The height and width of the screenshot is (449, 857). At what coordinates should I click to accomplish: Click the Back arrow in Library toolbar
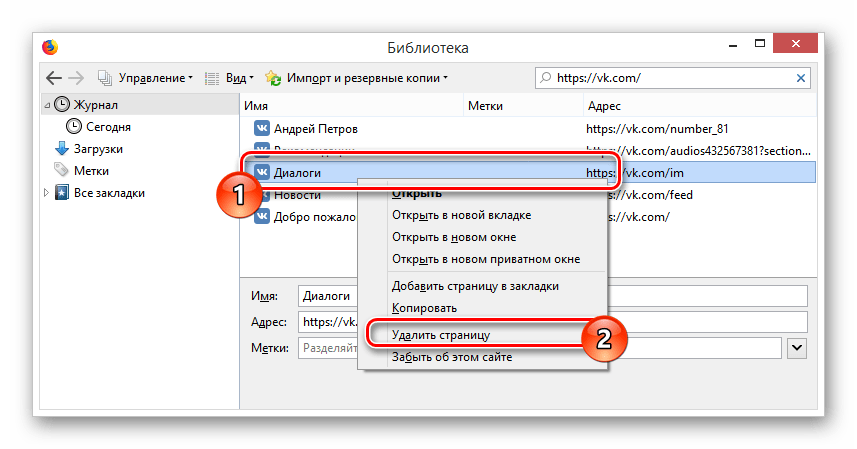(54, 78)
